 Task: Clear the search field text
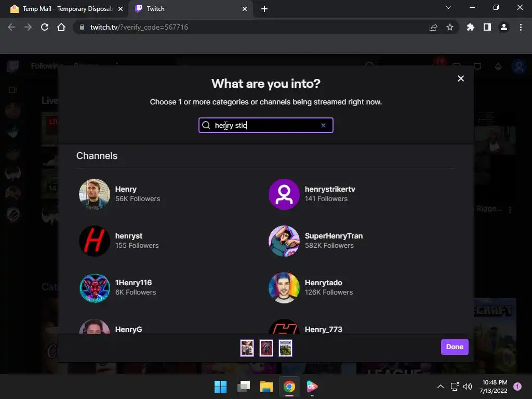(x=323, y=125)
